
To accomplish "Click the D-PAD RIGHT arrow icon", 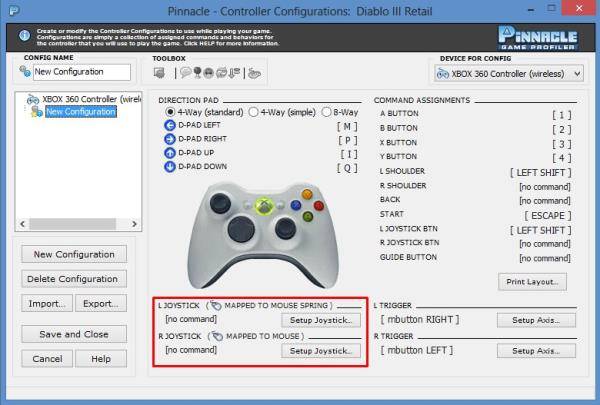I will click(170, 139).
